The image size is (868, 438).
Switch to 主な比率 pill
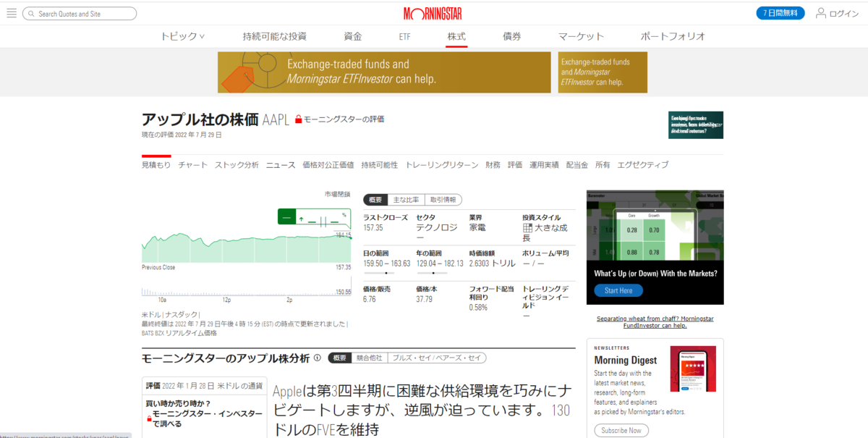pos(406,200)
